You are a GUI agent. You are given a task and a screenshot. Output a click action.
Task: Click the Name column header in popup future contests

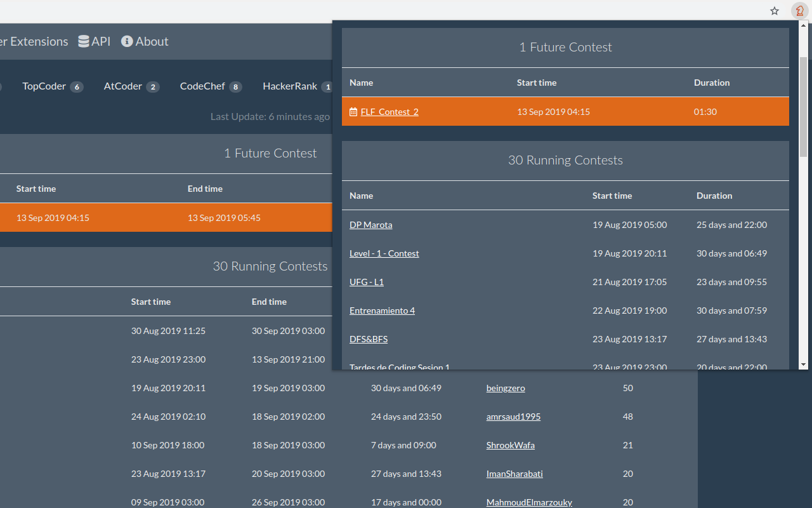coord(362,83)
